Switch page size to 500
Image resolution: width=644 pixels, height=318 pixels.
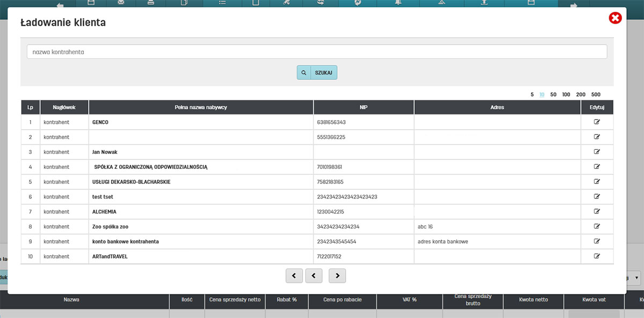(596, 94)
